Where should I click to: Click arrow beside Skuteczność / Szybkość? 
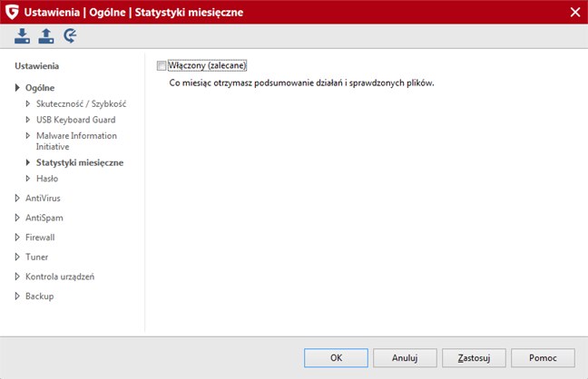(28, 103)
